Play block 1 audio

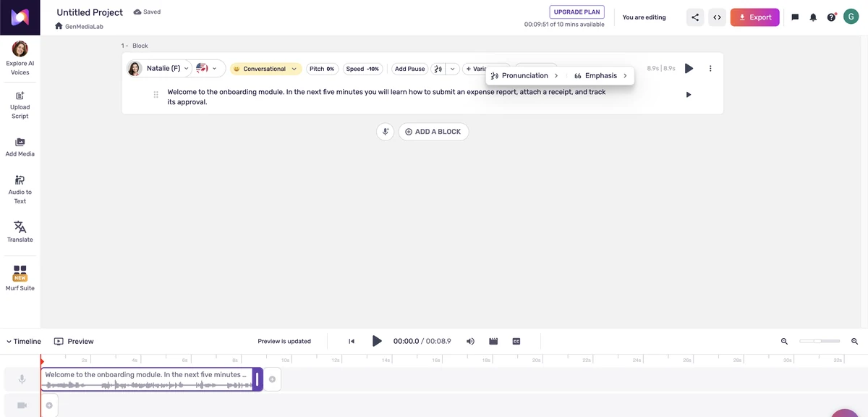[x=689, y=69]
